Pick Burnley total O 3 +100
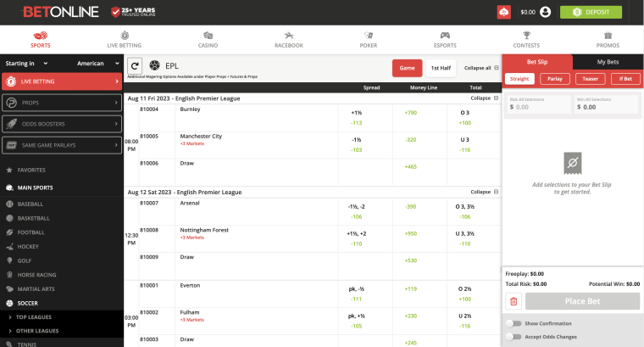Screen dimensions: 644x347 click(465, 118)
